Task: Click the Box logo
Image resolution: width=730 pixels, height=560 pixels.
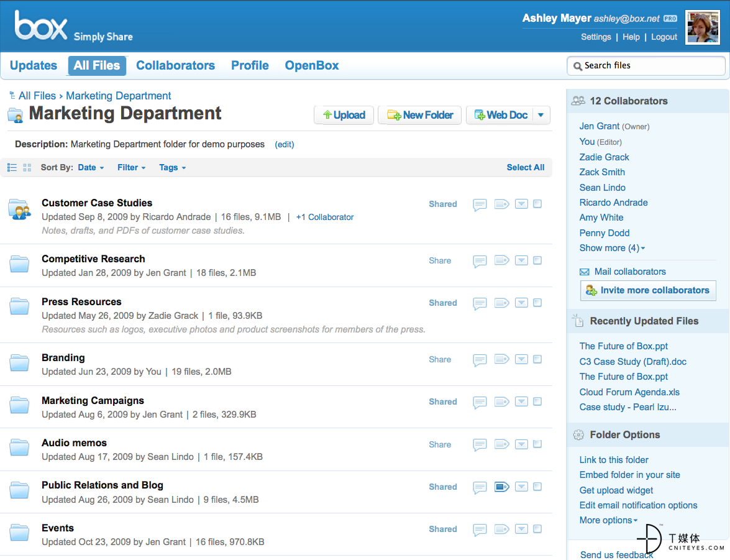Action: tap(41, 25)
